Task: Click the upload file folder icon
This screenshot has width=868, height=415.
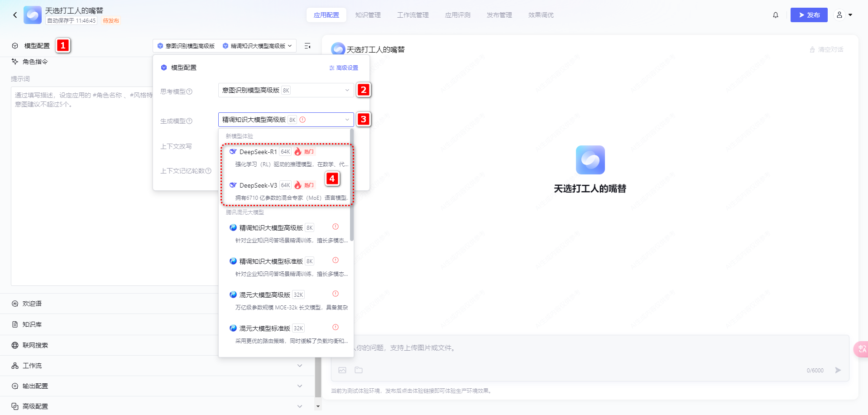Action: coord(359,370)
